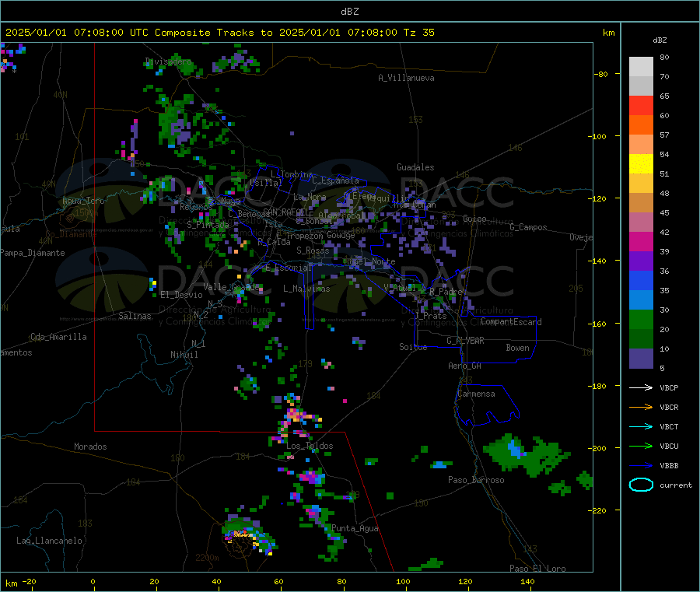Click the 'Soitue' map label

pyautogui.click(x=413, y=347)
